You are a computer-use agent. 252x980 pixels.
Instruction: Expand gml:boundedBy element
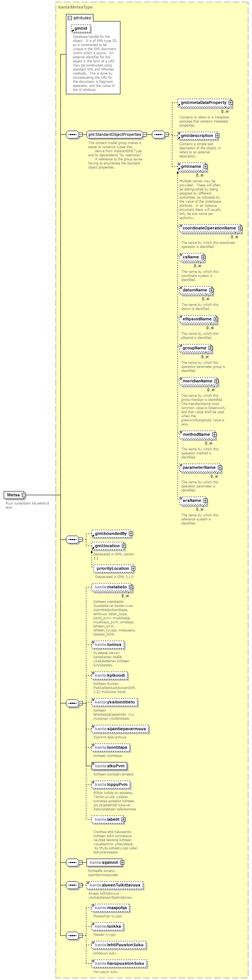131,534
